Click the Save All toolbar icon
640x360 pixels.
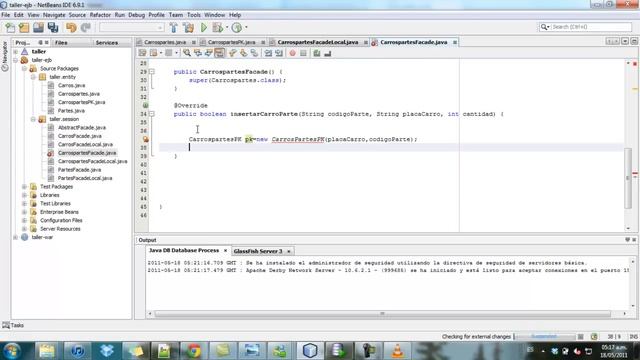tap(53, 28)
